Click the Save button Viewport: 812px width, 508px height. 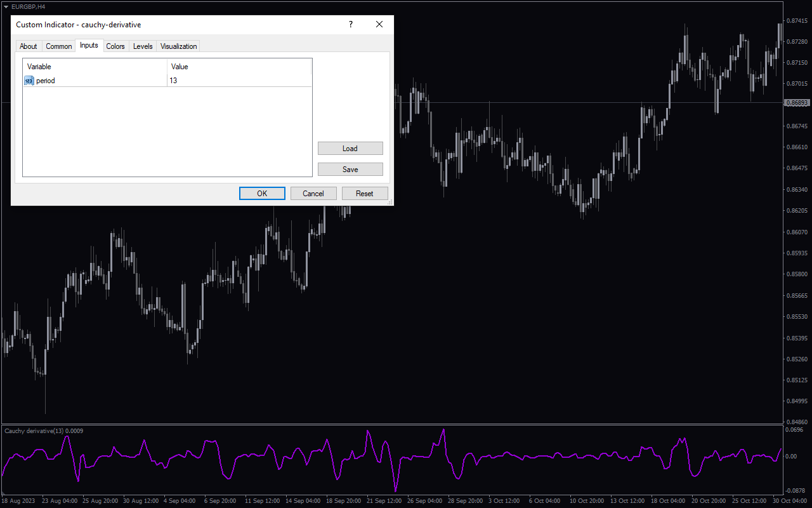pos(350,170)
